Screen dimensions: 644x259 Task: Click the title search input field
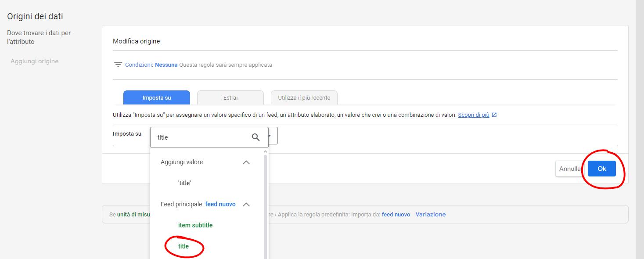point(200,137)
